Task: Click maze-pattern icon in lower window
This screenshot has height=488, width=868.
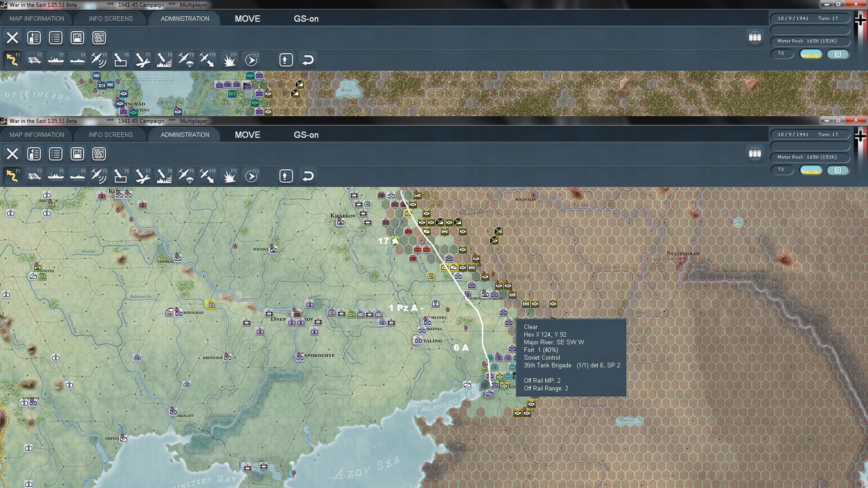Action: [99, 154]
